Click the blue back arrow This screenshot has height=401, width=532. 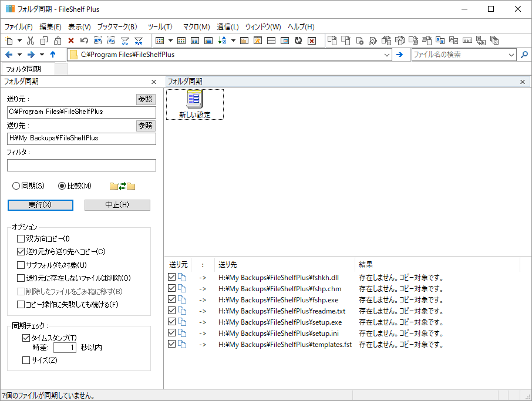coord(9,54)
